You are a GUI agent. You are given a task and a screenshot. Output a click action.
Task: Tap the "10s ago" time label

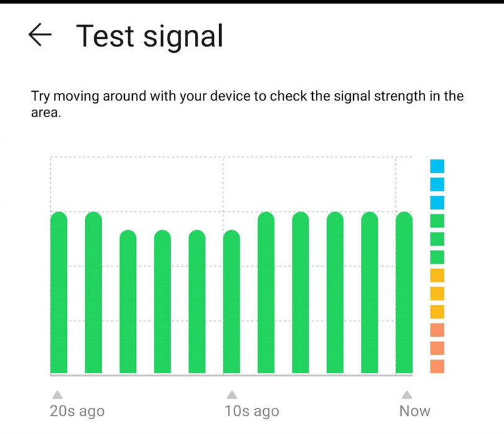click(x=251, y=411)
